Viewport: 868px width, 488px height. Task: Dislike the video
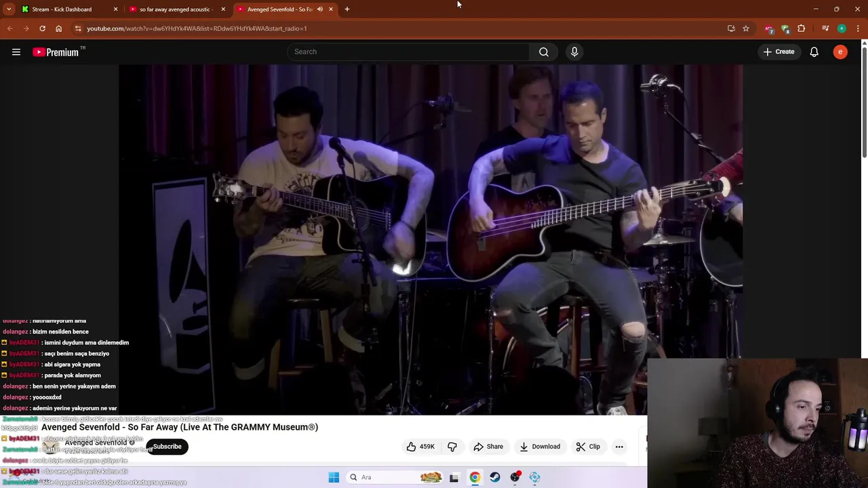tap(452, 447)
